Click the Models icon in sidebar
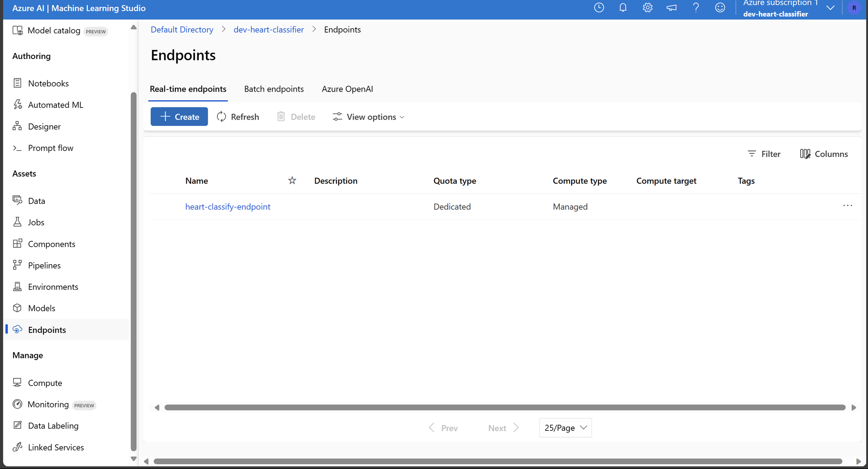The image size is (868, 469). coord(17,308)
